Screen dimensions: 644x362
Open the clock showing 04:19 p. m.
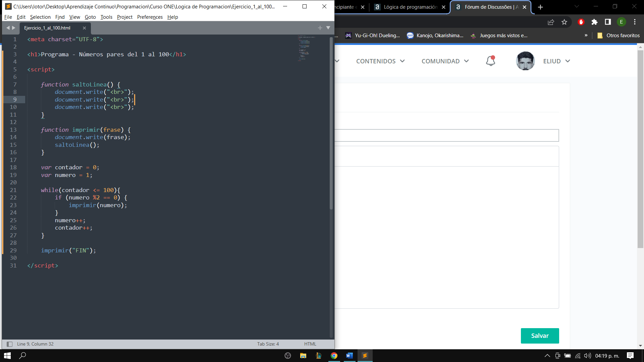click(x=607, y=356)
